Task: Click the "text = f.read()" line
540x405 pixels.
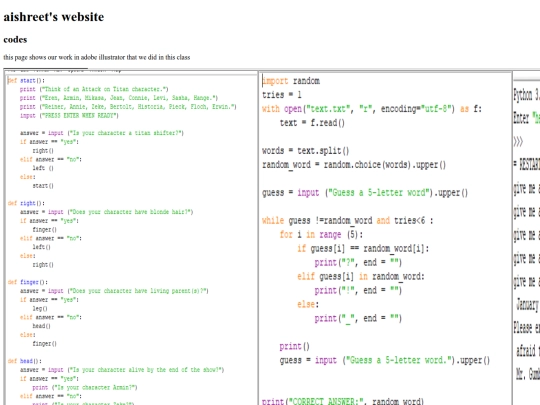Action: (312, 123)
